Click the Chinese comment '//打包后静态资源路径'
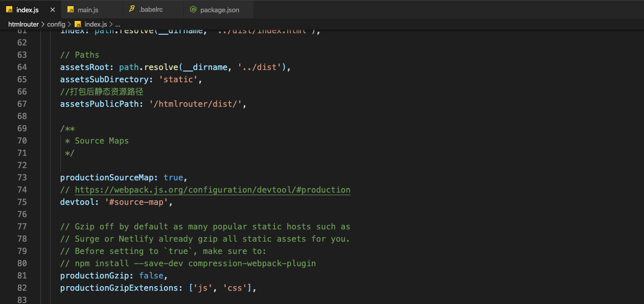 pos(102,91)
